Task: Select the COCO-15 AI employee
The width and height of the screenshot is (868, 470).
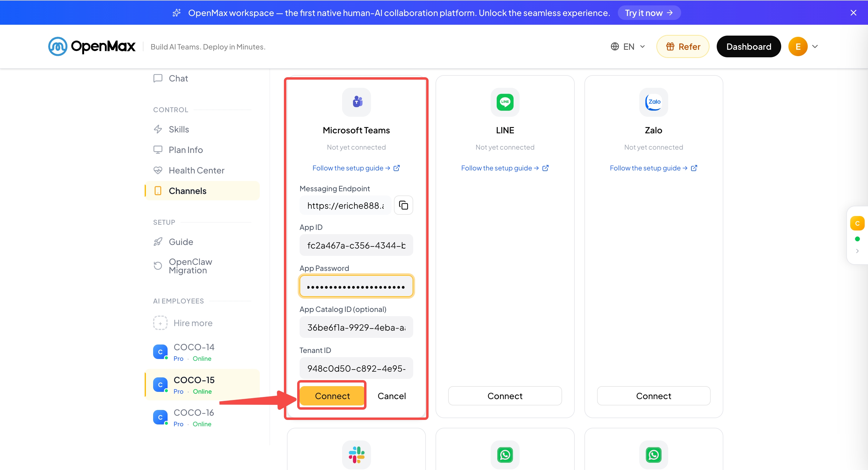Action: point(202,384)
